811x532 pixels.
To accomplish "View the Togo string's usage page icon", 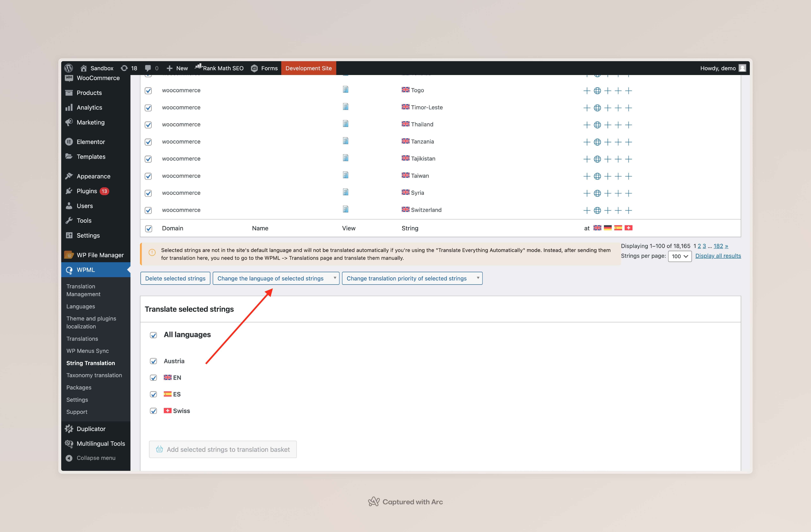I will click(x=345, y=90).
